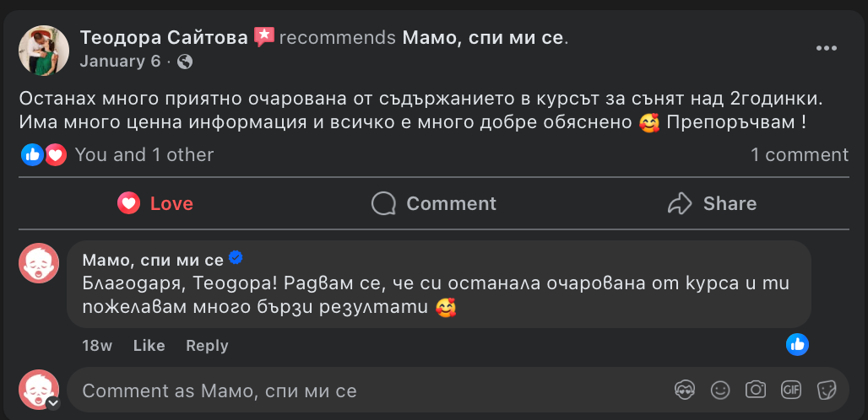Share the post with the Share button

pyautogui.click(x=711, y=203)
